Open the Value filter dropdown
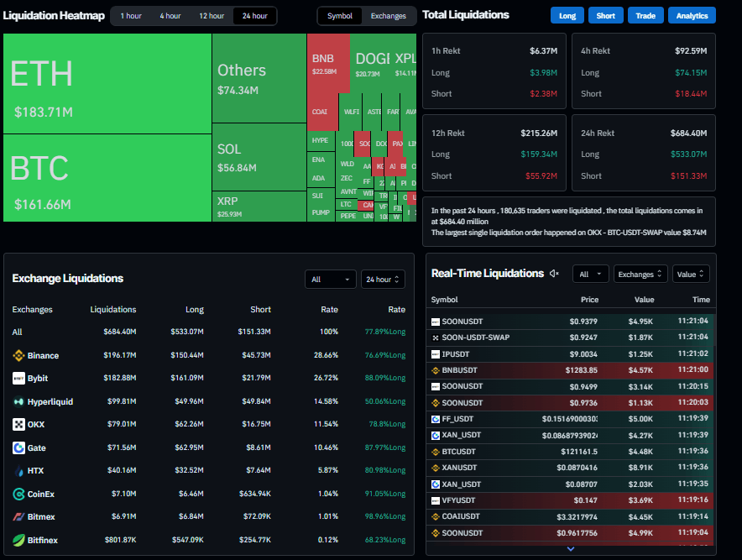Viewport: 742px width, 560px height. tap(690, 274)
